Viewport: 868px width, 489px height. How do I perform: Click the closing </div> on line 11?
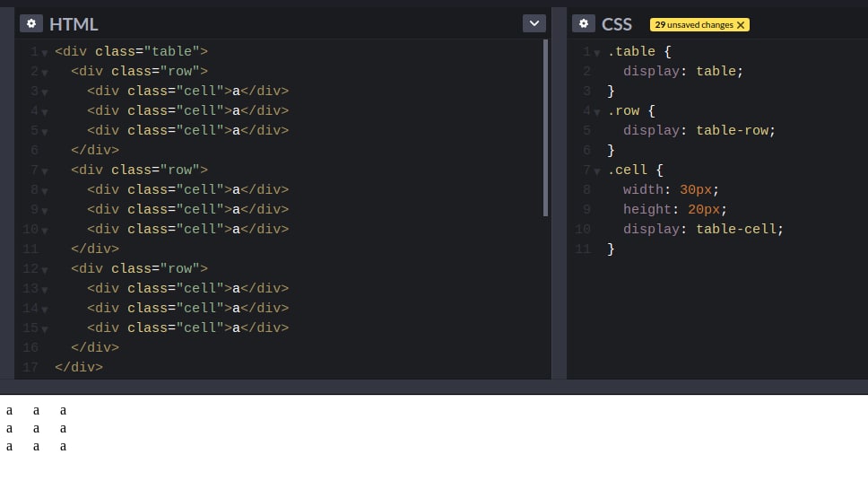pyautogui.click(x=95, y=249)
